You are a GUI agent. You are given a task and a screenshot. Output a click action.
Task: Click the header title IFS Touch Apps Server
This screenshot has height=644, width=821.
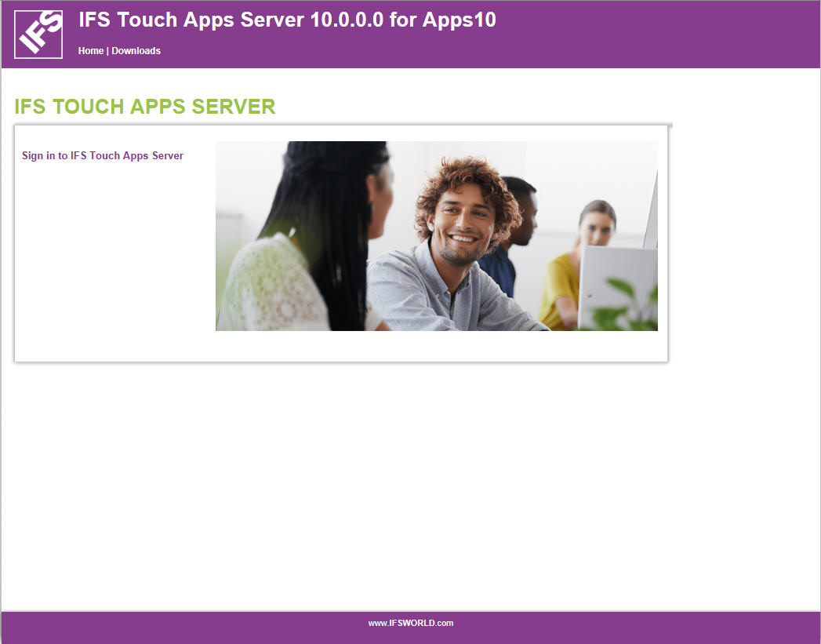coord(191,20)
